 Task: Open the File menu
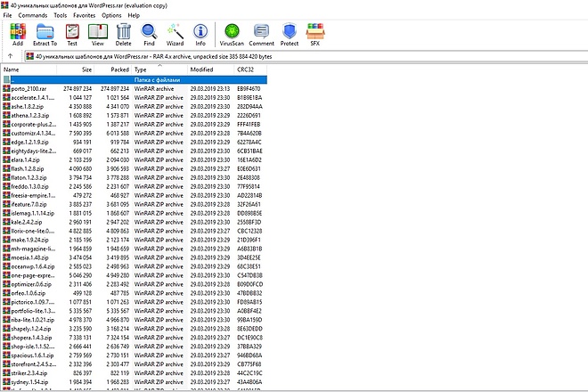[7, 15]
